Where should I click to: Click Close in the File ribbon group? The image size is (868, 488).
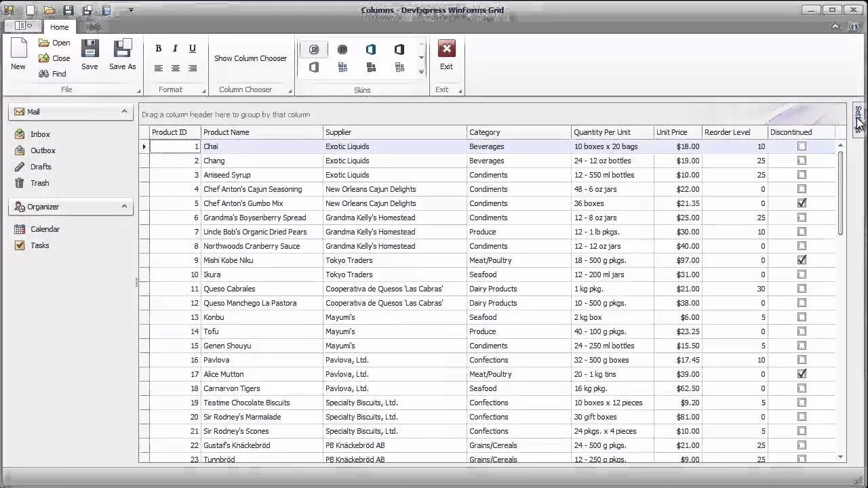click(54, 58)
